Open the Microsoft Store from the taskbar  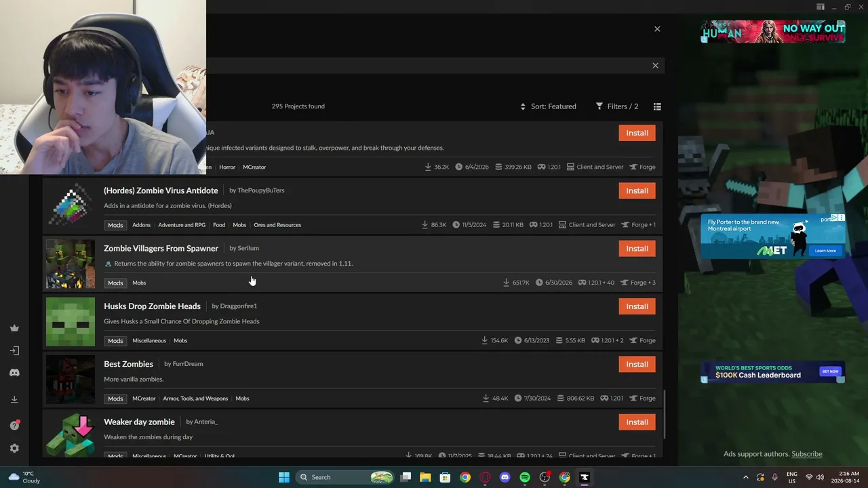click(445, 477)
